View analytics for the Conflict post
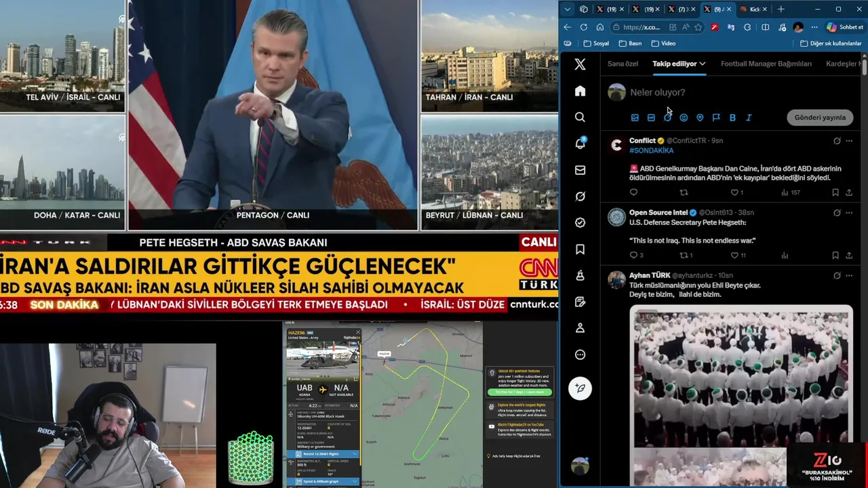 click(791, 192)
